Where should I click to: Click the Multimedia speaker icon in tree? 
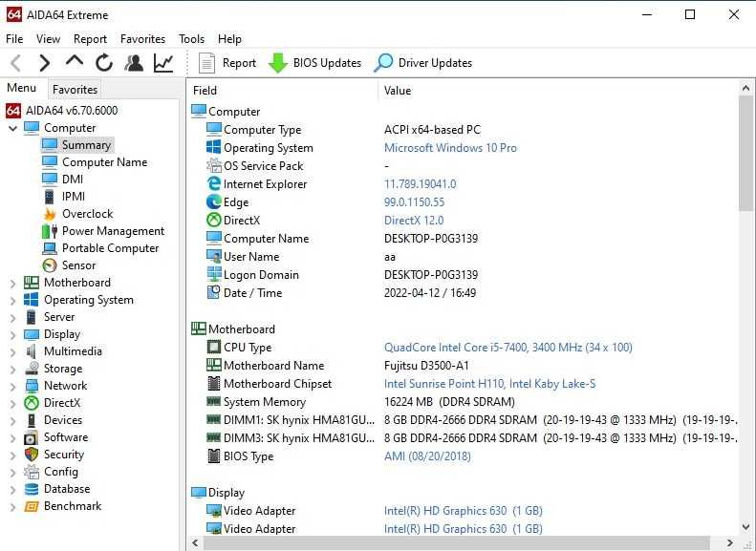[x=32, y=351]
